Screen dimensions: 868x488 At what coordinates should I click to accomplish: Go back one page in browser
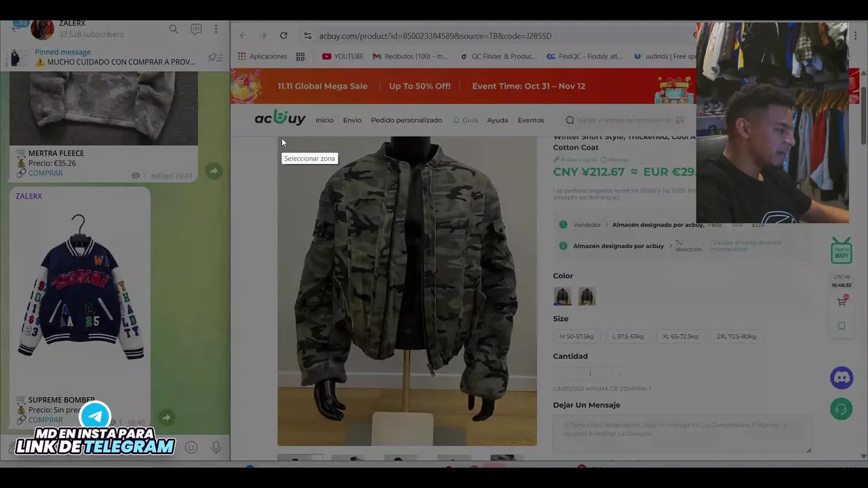click(243, 35)
